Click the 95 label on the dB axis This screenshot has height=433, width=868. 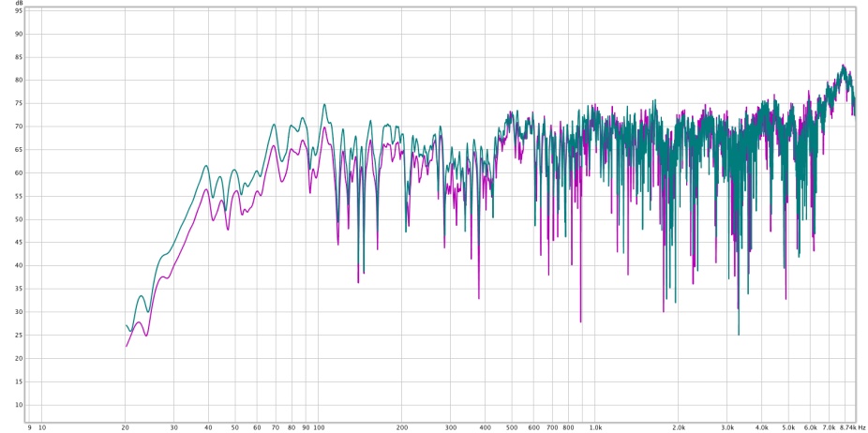point(19,11)
